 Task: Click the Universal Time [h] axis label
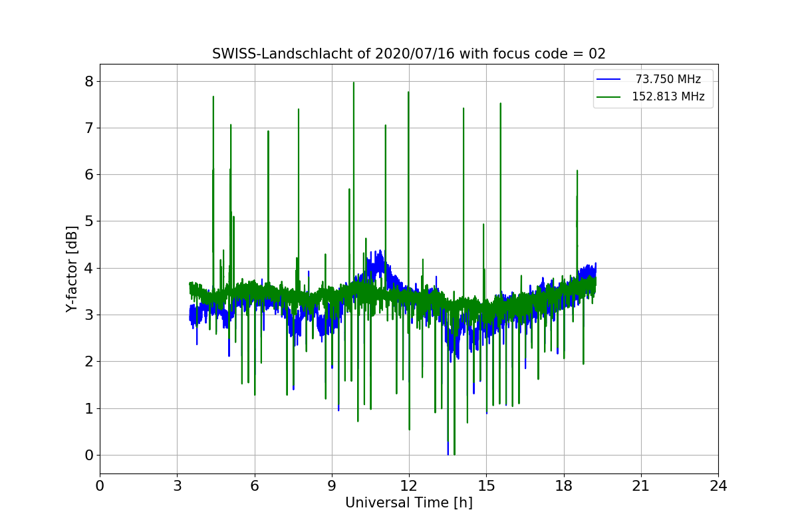point(409,503)
